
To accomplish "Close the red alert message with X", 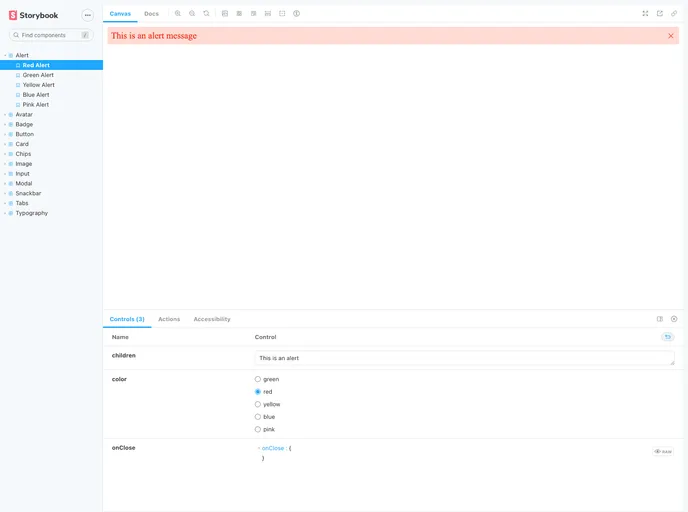I will pos(671,36).
